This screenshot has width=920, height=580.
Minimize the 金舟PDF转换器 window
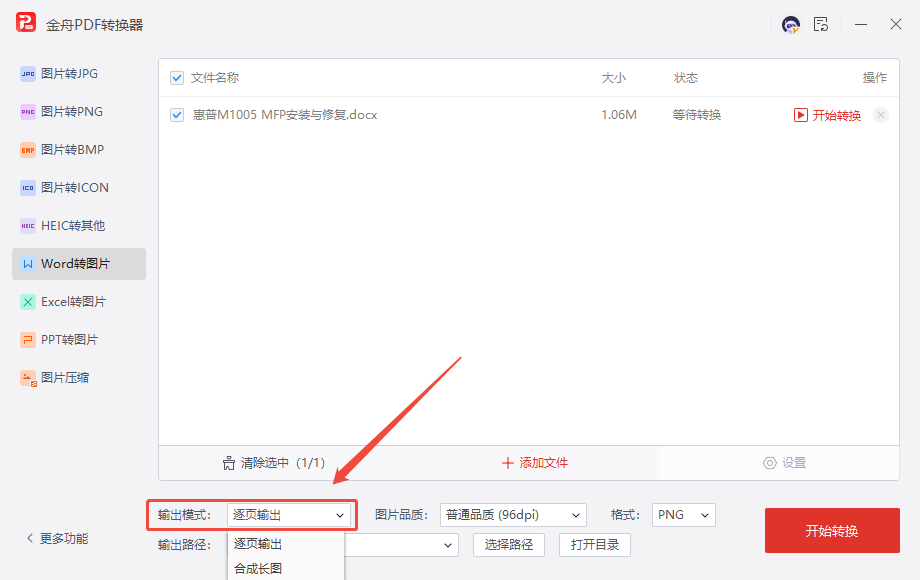[861, 25]
